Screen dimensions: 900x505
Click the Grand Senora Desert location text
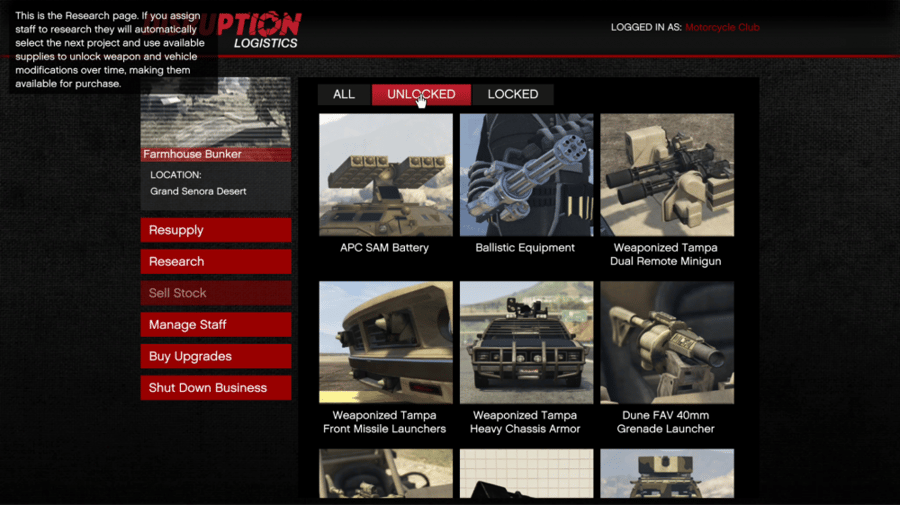198,192
